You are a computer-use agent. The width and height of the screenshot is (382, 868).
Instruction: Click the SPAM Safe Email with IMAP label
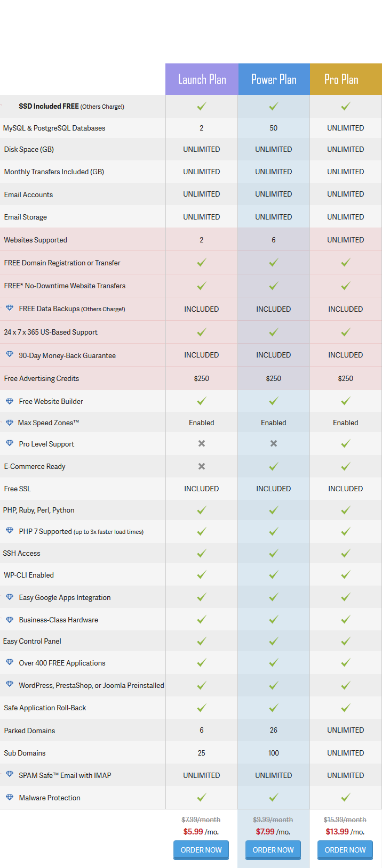(65, 775)
